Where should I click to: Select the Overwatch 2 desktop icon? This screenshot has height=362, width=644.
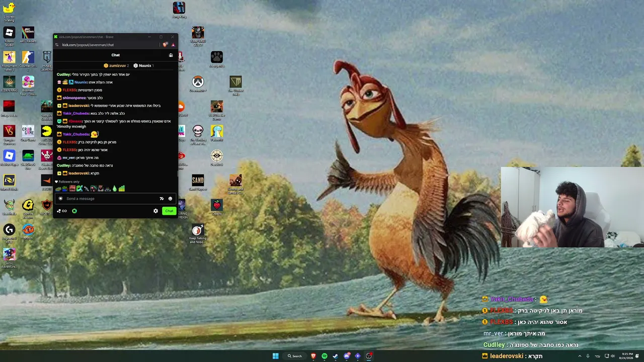(198, 83)
